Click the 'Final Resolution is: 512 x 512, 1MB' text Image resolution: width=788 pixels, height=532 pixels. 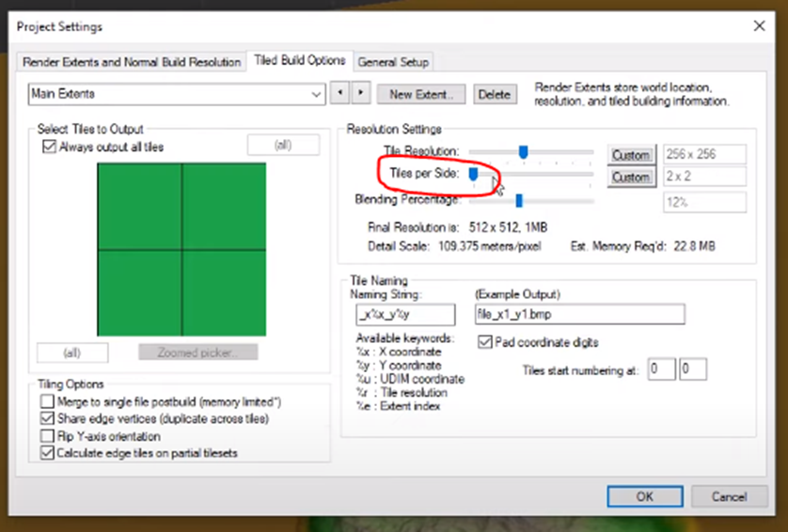(x=457, y=227)
